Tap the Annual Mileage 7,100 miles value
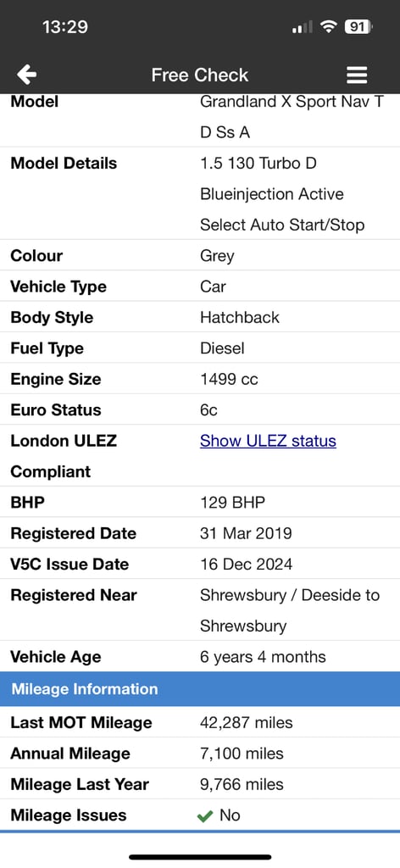Viewport: 400px width, 868px height. (x=242, y=754)
